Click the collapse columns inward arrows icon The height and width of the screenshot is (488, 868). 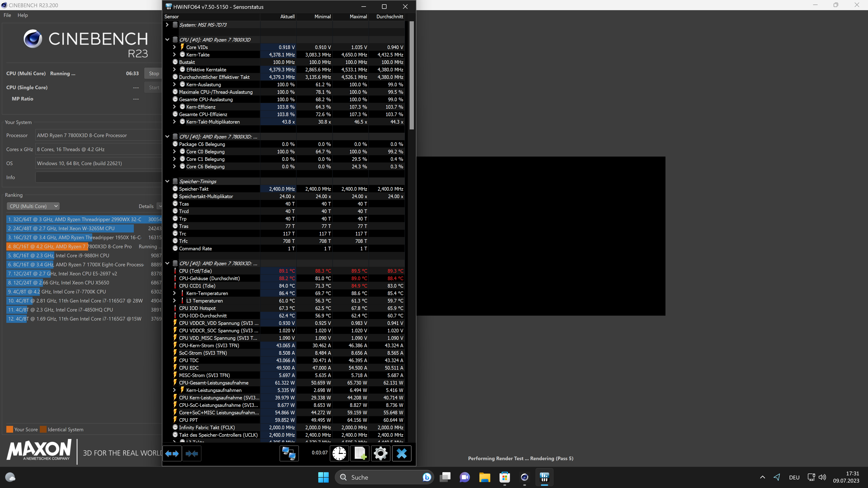tap(191, 453)
